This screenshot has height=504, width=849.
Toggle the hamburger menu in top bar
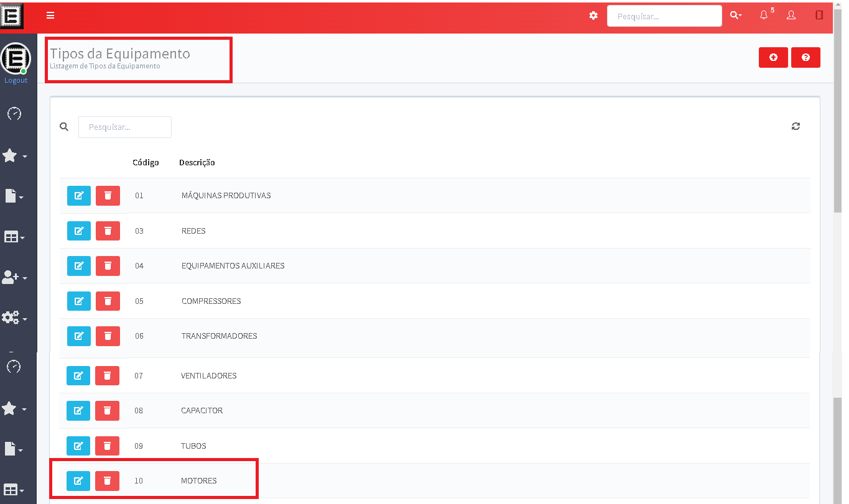point(50,16)
